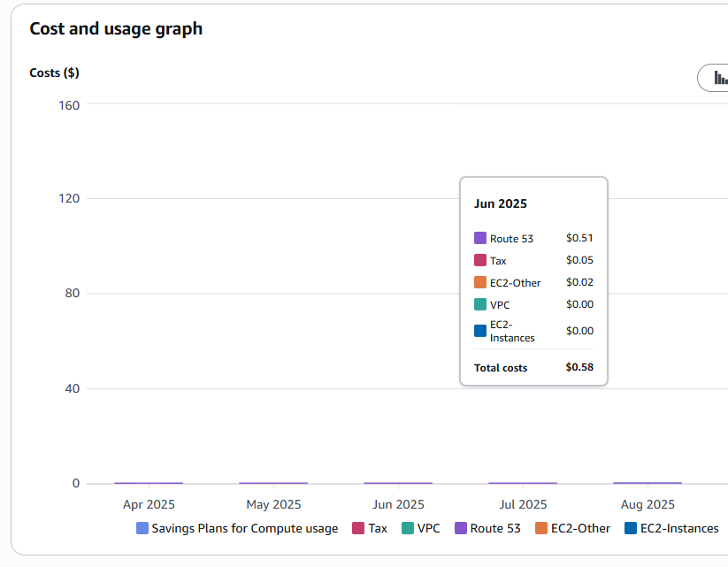Image resolution: width=728 pixels, height=567 pixels.
Task: Click the EC2-Instances swatch in the tooltip
Action: pos(480,331)
